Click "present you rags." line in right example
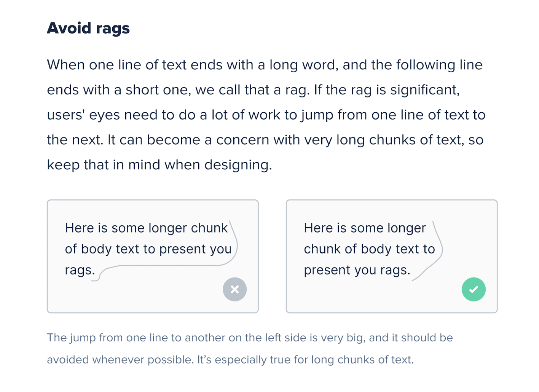This screenshot has width=539, height=392. point(357,270)
